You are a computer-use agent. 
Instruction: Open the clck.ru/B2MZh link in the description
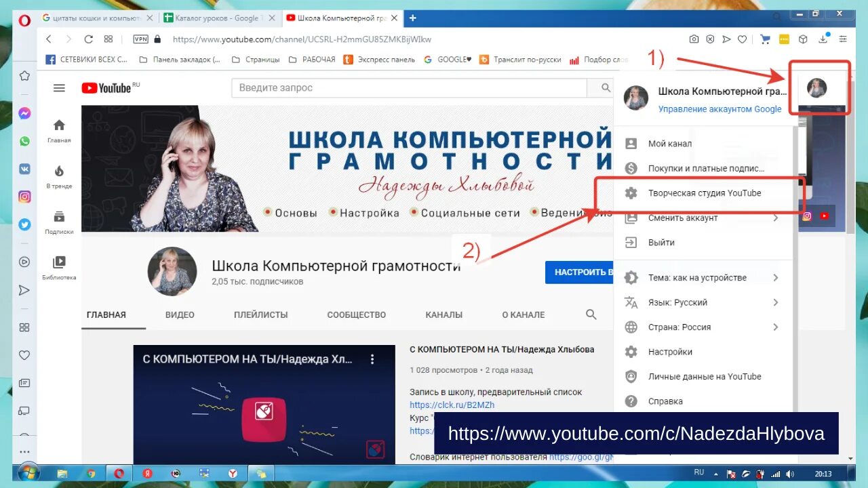tap(452, 405)
